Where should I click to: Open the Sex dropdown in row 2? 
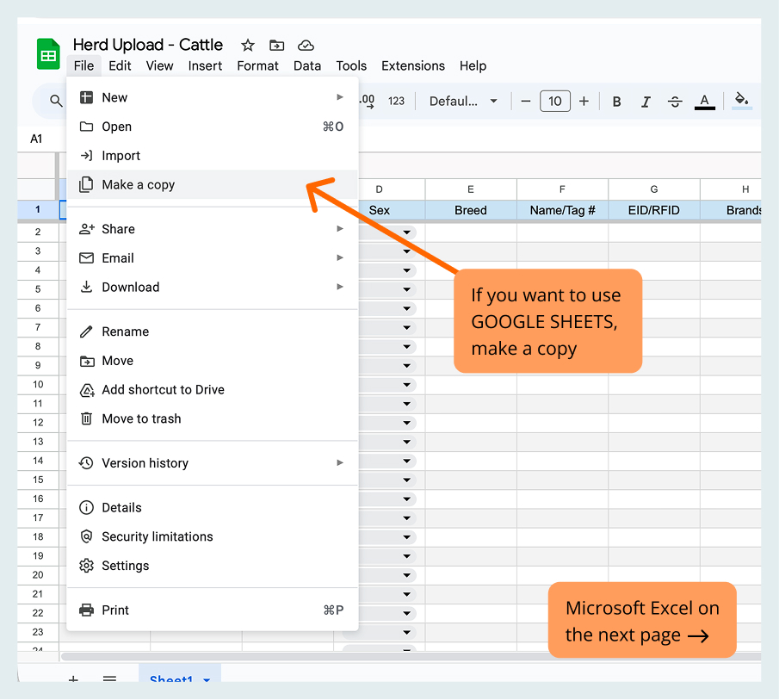coord(406,232)
